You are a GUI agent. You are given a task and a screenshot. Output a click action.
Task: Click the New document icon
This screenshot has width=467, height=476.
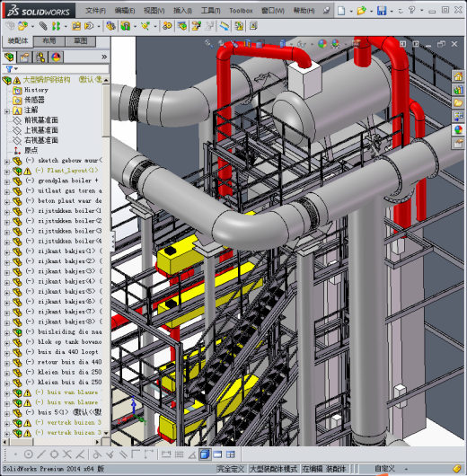click(x=341, y=11)
